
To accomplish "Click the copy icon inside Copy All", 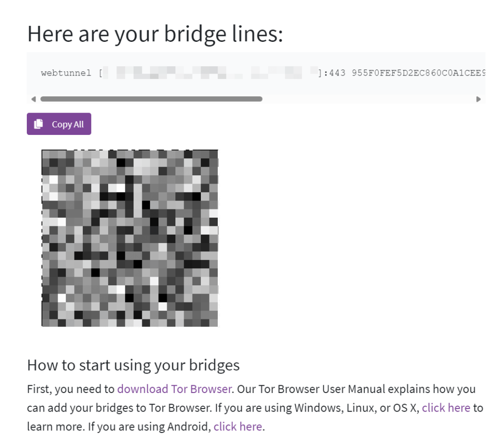I will [x=39, y=124].
